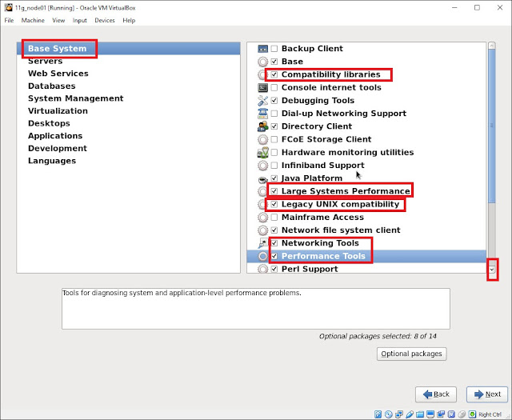Select the Web Services category
512x420 pixels.
(x=128, y=74)
